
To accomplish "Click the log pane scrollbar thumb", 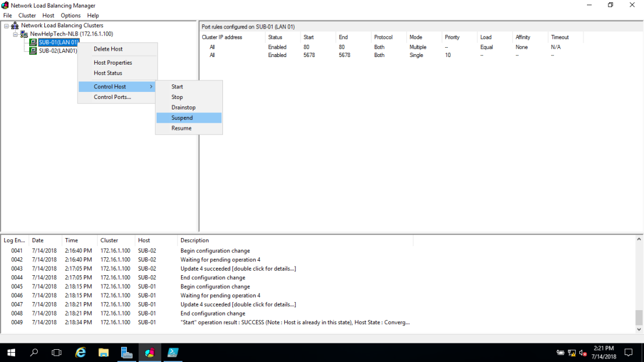I will 639,318.
